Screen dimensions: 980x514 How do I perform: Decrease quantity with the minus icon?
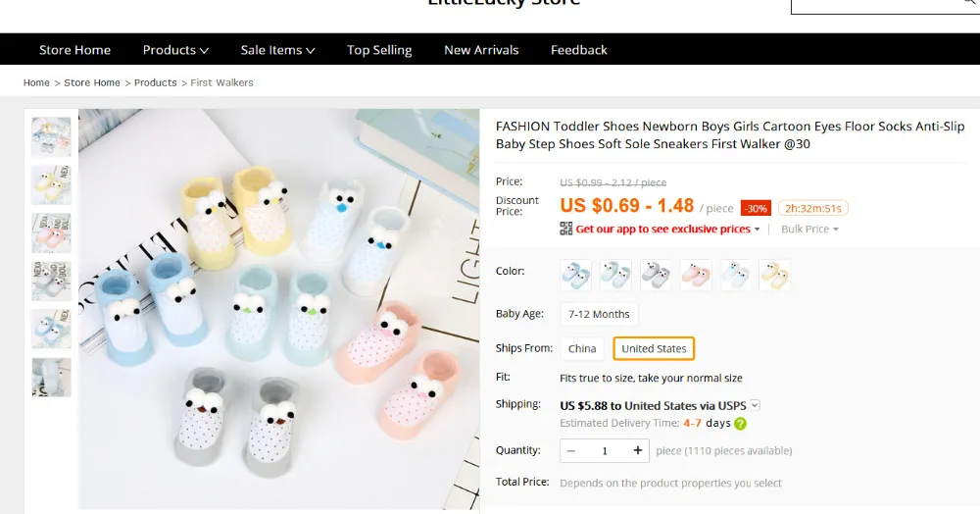[x=571, y=450]
